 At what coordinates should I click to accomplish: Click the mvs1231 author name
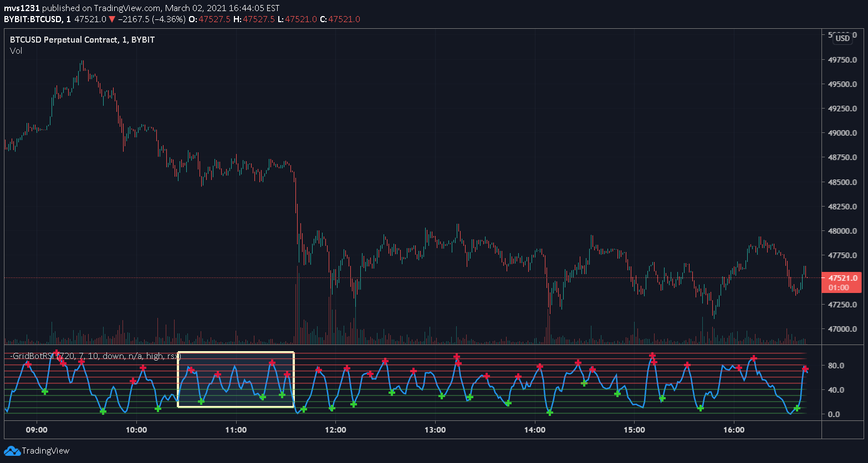coord(22,8)
